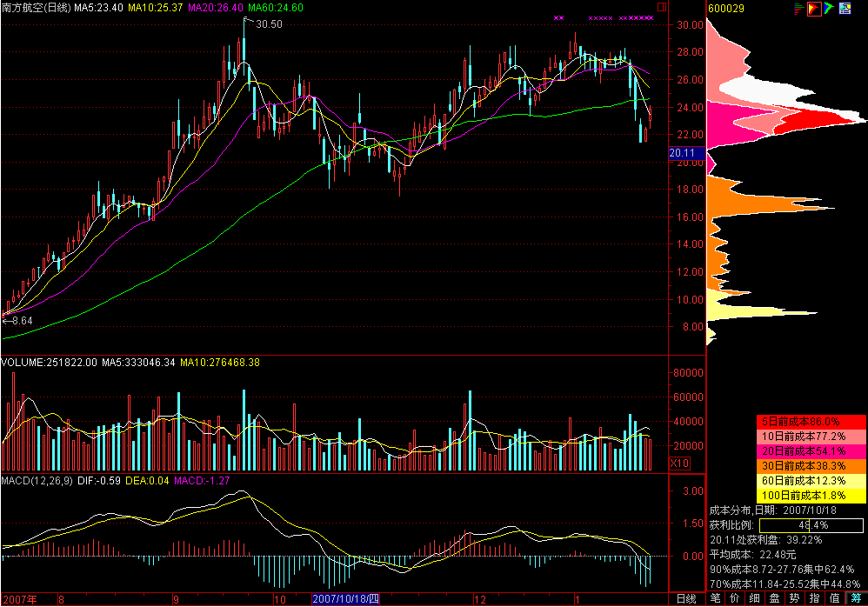Click the volume MA10:276468.38 label

click(x=220, y=363)
